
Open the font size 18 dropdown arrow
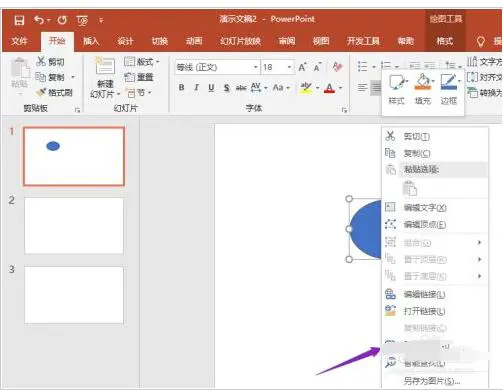point(289,67)
